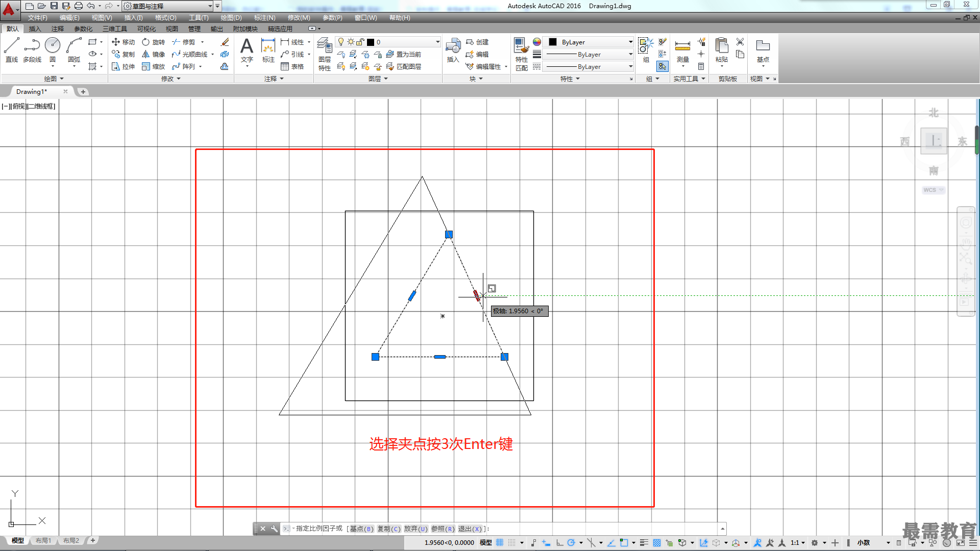
Task: Toggle object snap tracking in status bar
Action: (611, 542)
